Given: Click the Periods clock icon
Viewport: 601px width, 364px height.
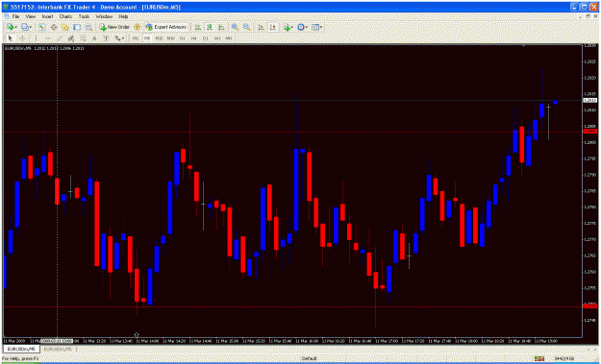Looking at the screenshot, I should (301, 27).
